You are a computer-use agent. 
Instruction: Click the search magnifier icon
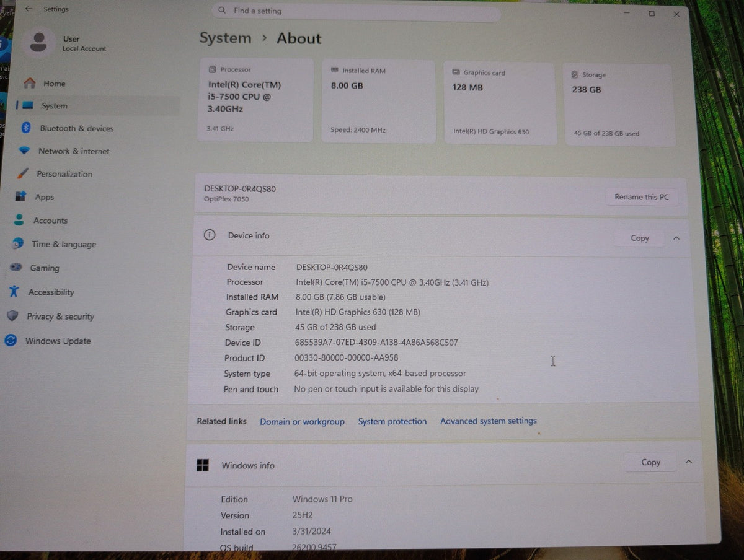(222, 11)
